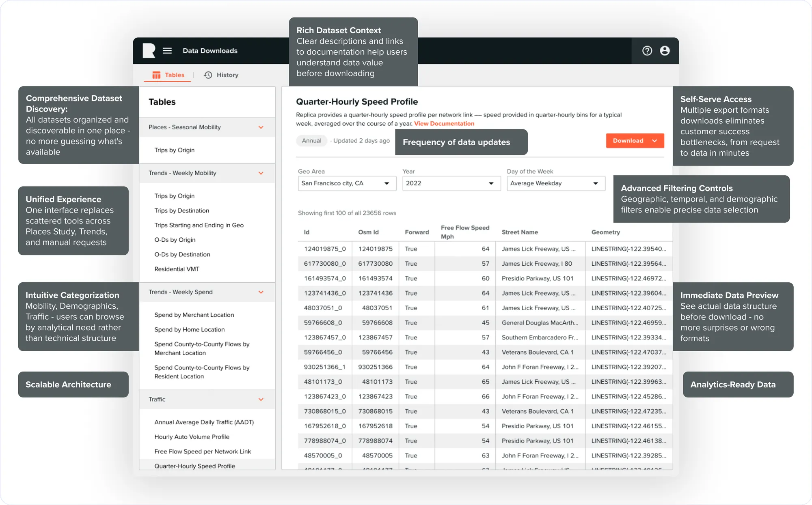Viewport: 812px width, 505px height.
Task: Click the Street Name column header
Action: coord(520,232)
